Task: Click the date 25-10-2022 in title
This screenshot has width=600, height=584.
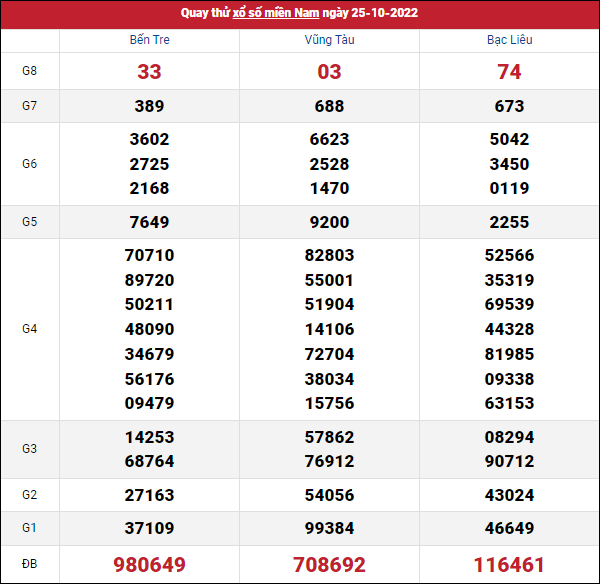Action: tap(382, 13)
